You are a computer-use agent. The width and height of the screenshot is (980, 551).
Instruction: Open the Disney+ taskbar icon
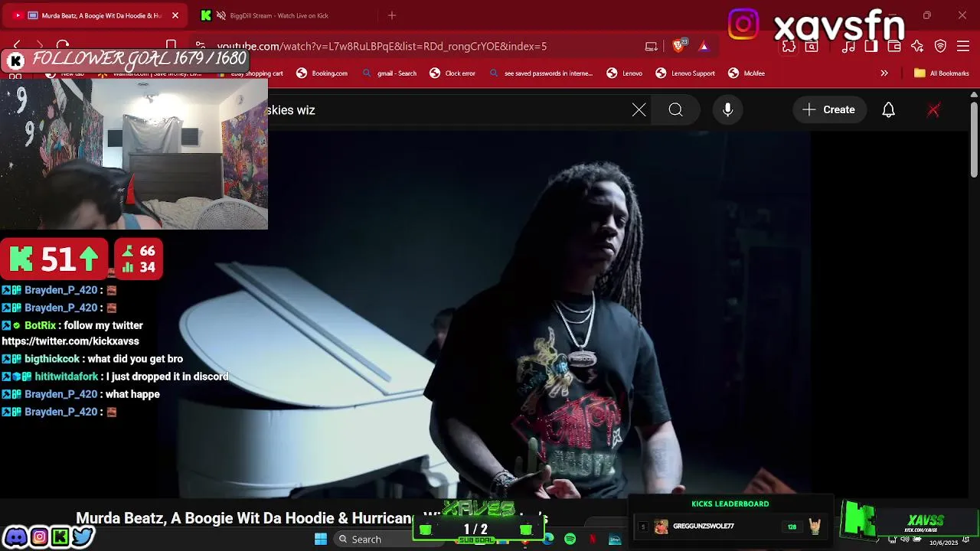tap(615, 540)
